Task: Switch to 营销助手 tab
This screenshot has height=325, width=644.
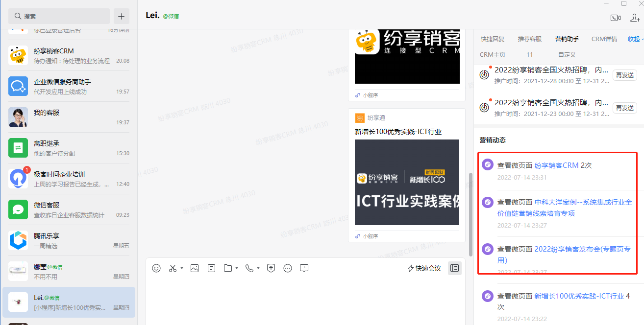Action: click(x=567, y=39)
